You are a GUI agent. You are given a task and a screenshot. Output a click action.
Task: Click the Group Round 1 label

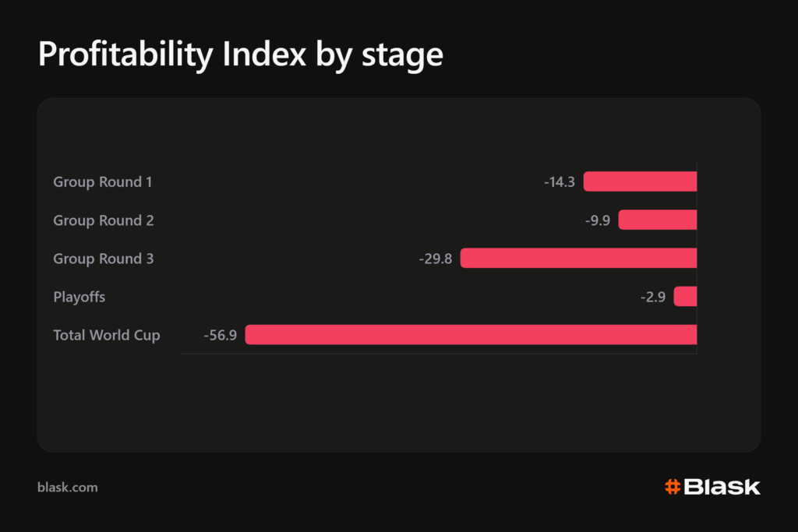[103, 182]
